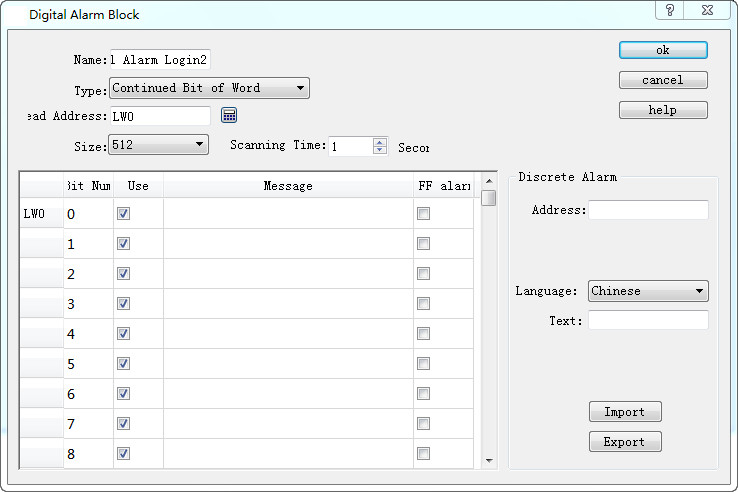The image size is (738, 492).
Task: Click the Text input field under Language
Action: point(648,320)
